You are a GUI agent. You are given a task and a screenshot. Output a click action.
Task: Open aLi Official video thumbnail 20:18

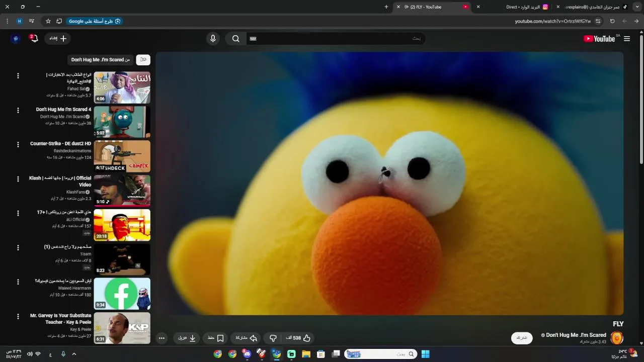point(122,225)
